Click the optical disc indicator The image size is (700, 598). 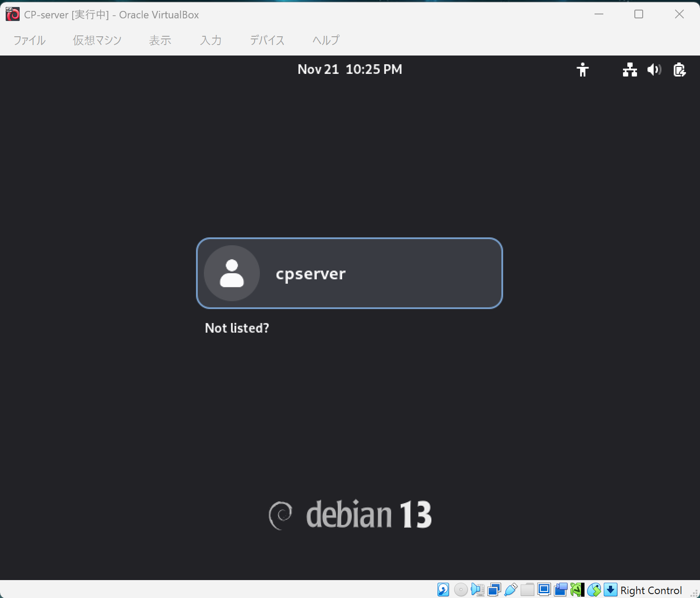pyautogui.click(x=461, y=590)
